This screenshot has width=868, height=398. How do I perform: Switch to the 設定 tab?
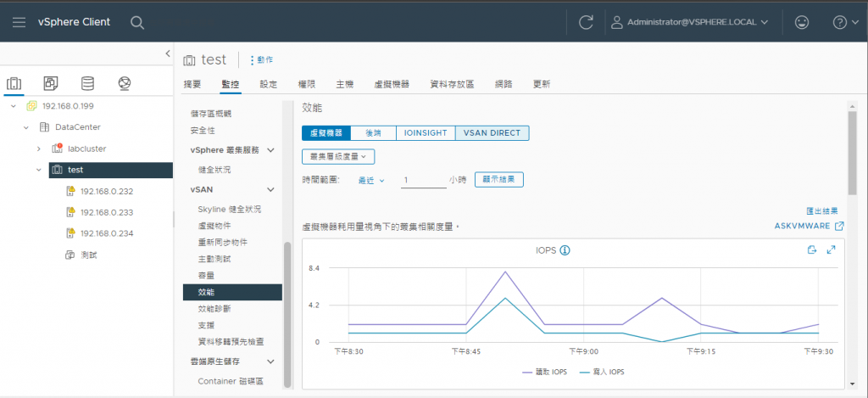268,84
